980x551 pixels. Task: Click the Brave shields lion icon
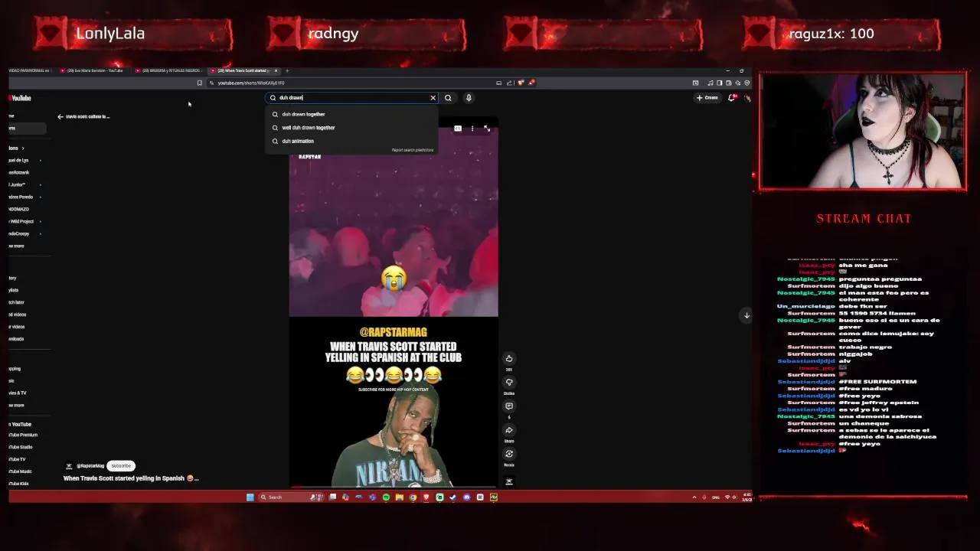521,83
